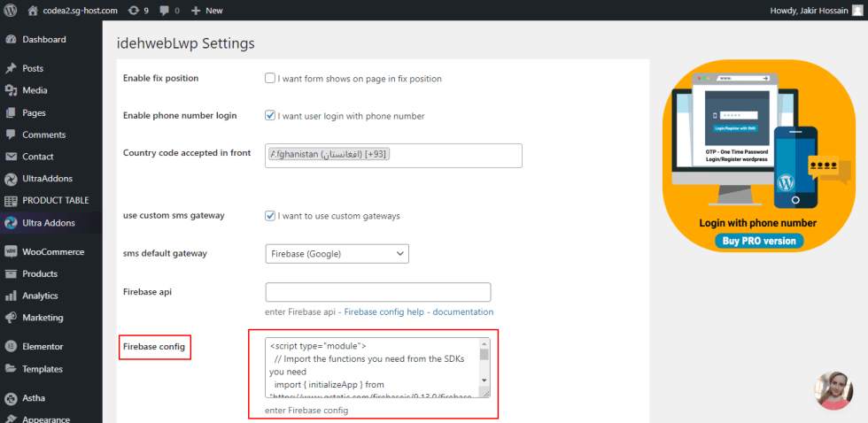Select Afghanistan [+93] country tag
Viewport: 868px width, 423px height.
pyautogui.click(x=329, y=154)
